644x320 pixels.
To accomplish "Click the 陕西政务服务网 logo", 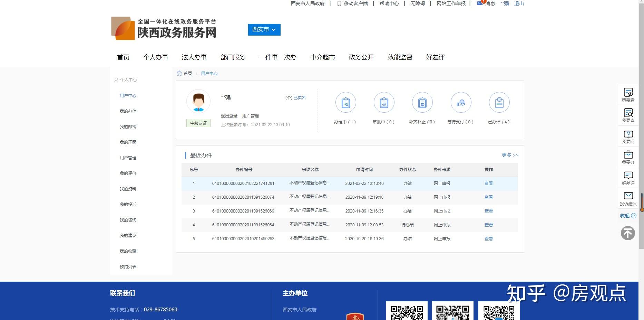I will 164,28.
